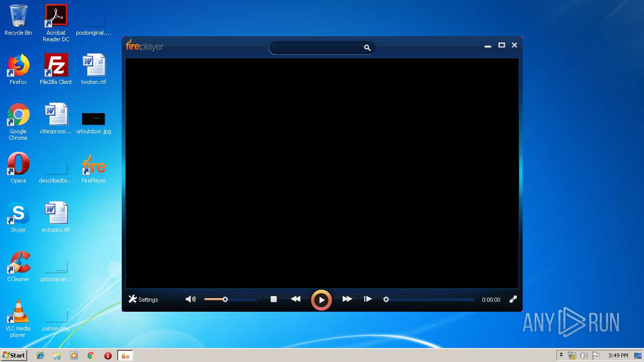Click the FirePlayer logo
The width and height of the screenshot is (644, 362).
[x=144, y=46]
